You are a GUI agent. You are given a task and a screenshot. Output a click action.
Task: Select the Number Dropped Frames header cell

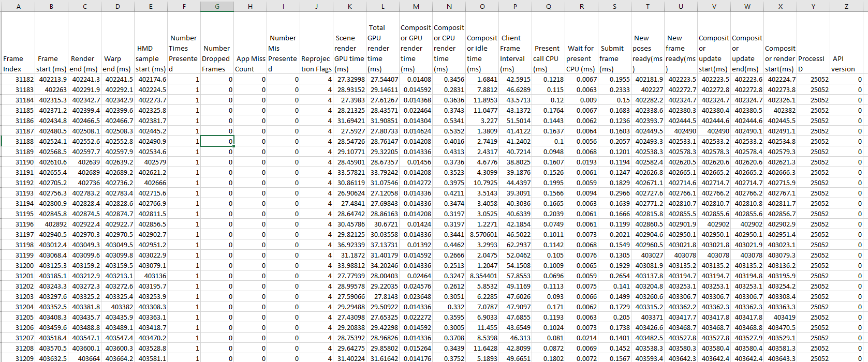(217, 43)
